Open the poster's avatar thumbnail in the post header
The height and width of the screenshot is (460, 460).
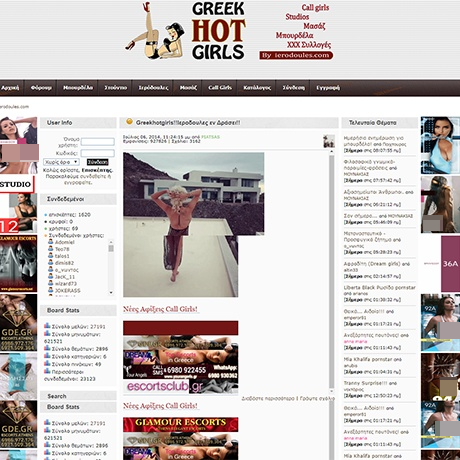(329, 141)
